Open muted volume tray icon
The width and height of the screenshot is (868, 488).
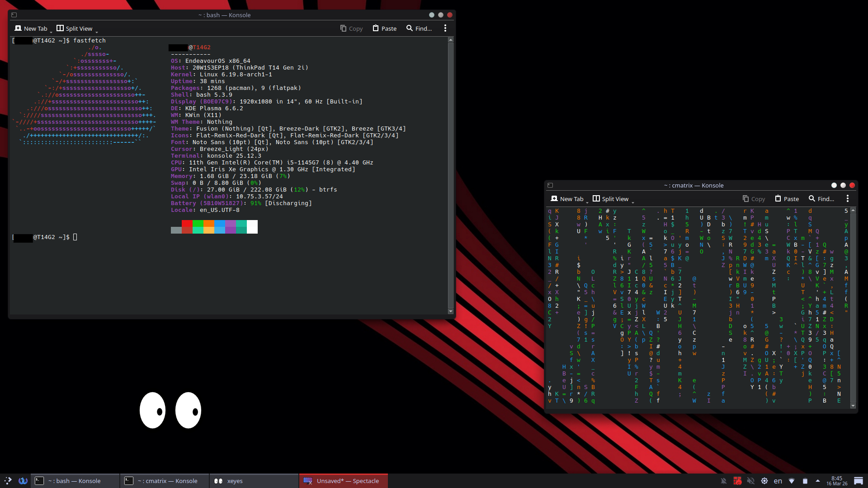click(750, 481)
